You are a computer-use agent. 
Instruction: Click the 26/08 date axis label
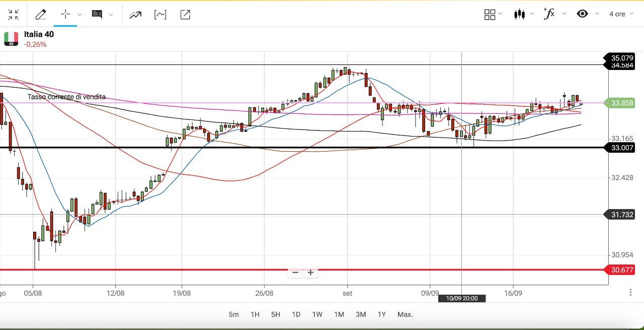264,292
